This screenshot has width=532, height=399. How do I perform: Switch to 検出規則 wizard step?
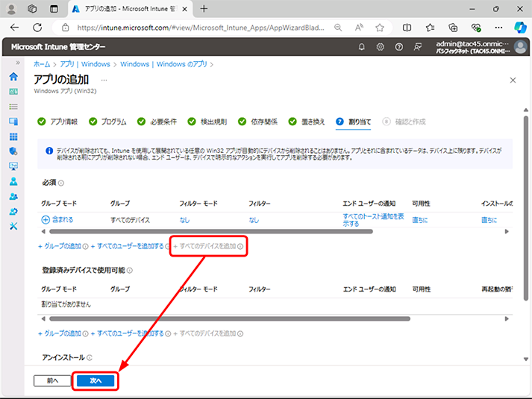(207, 122)
